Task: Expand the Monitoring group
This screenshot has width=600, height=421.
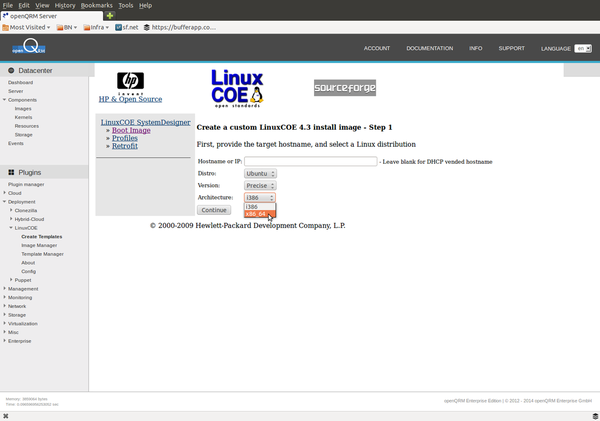Action: tap(5, 297)
